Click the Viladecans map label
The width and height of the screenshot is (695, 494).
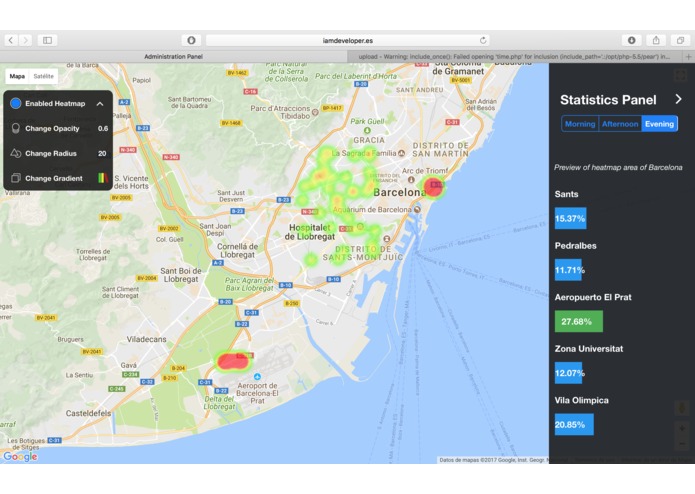pyautogui.click(x=147, y=339)
